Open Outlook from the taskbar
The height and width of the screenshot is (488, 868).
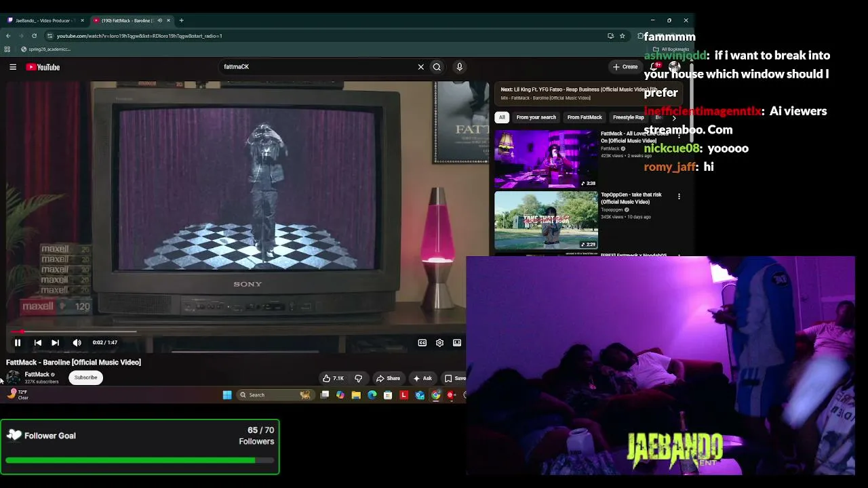pyautogui.click(x=420, y=395)
